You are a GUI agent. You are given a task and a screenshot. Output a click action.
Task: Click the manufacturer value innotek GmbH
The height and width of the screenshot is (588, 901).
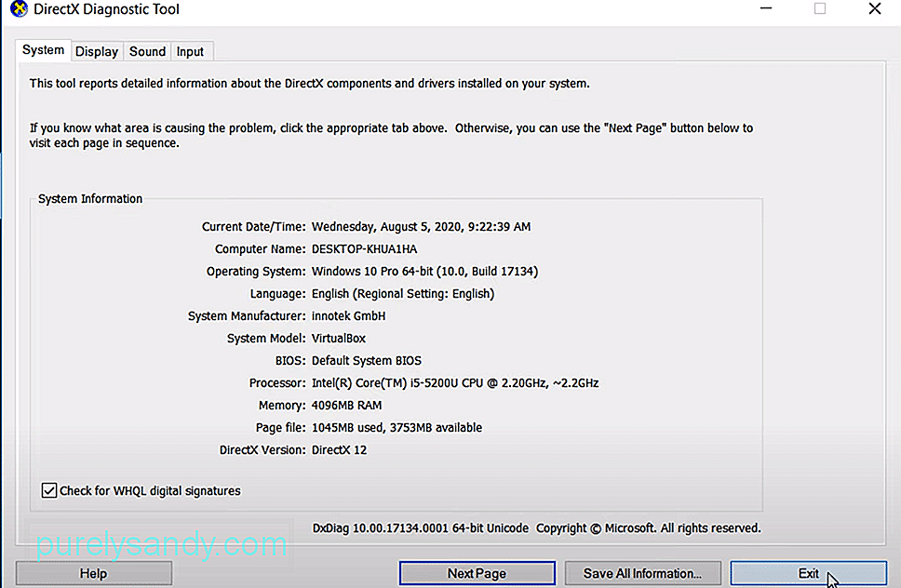pyautogui.click(x=348, y=315)
